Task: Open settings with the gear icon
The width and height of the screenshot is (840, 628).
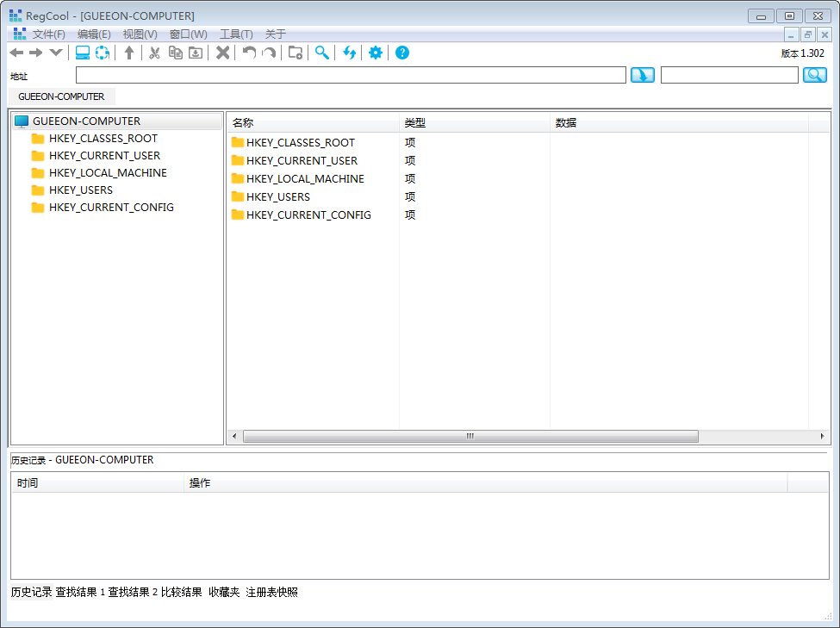Action: coord(375,53)
